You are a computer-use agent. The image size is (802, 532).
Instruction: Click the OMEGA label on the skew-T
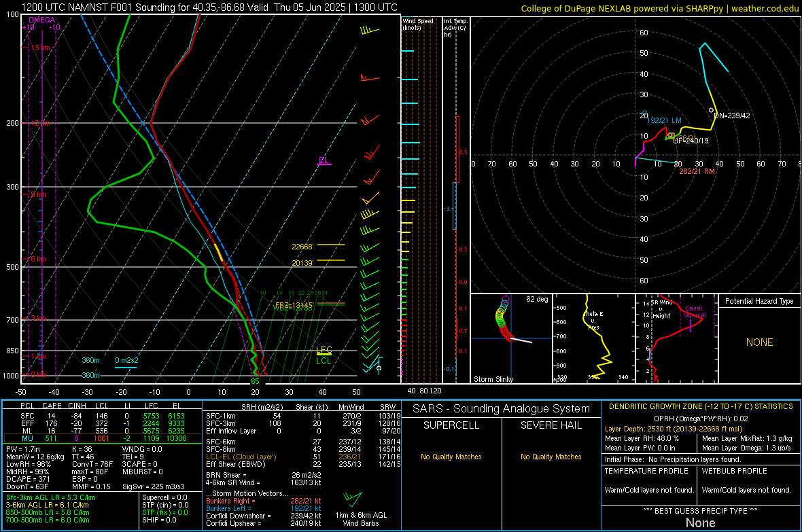pyautogui.click(x=42, y=20)
